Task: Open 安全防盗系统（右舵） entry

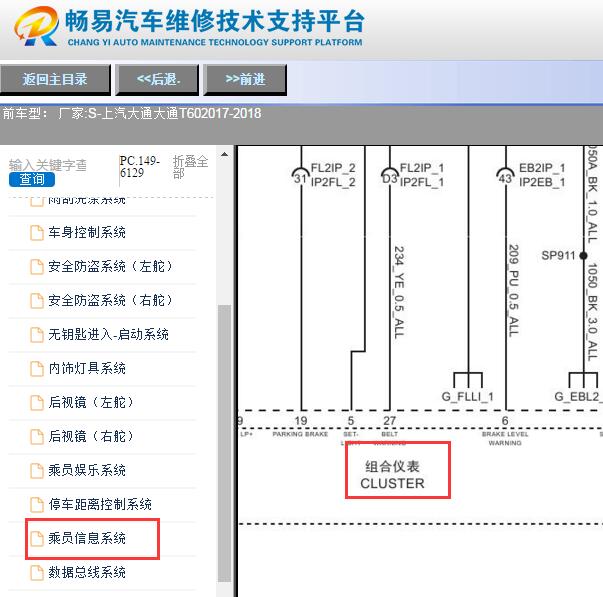Action: tap(110, 300)
